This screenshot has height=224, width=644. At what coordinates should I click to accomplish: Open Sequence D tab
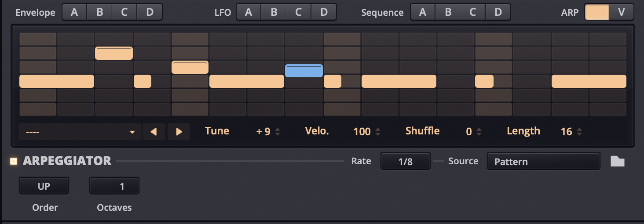498,12
